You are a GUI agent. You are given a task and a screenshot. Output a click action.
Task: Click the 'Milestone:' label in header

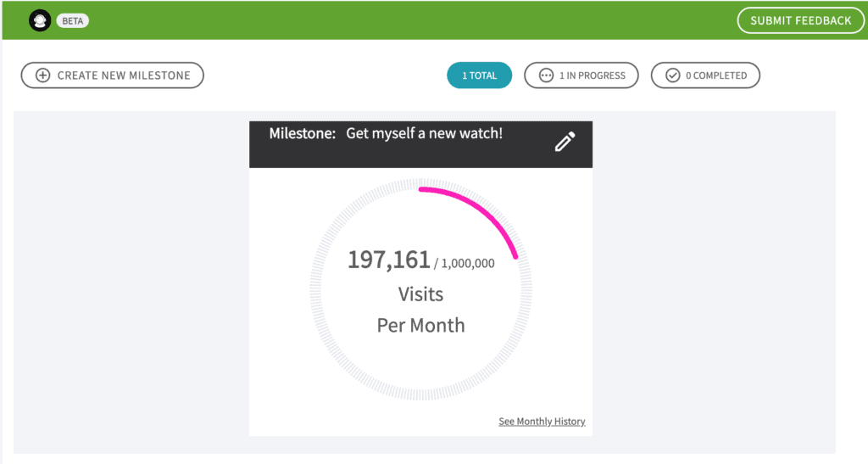[x=303, y=133]
